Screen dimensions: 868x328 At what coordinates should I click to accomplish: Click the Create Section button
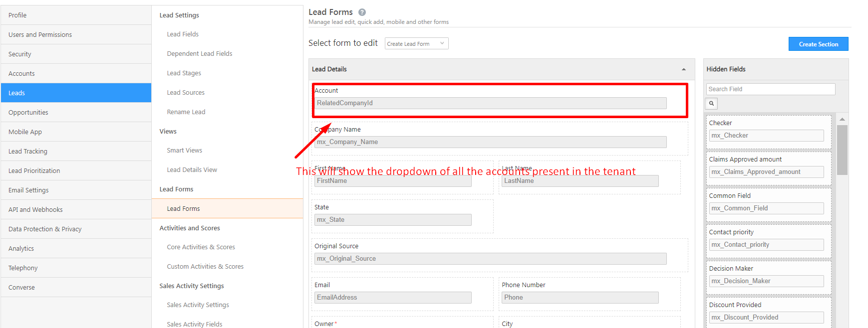pyautogui.click(x=818, y=44)
